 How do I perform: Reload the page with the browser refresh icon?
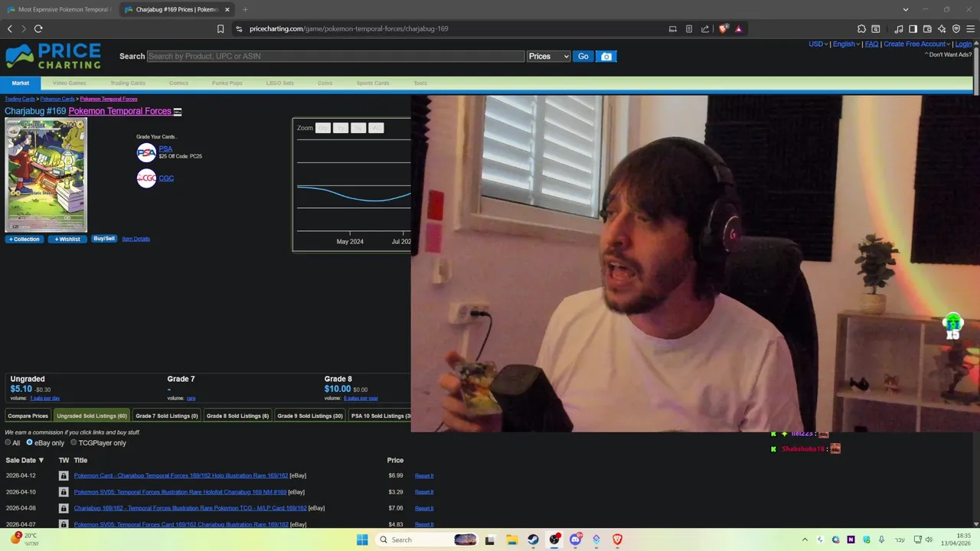(x=38, y=28)
